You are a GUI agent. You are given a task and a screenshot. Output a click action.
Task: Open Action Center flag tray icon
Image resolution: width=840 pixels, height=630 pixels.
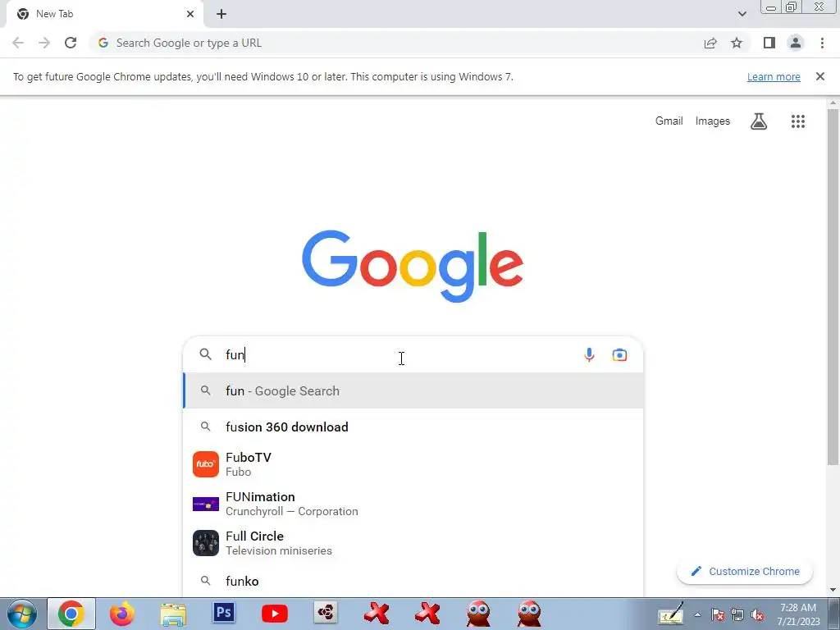click(x=718, y=615)
